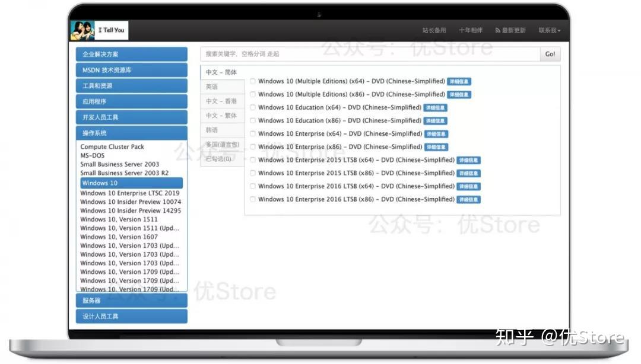
Task: Switch to the 韩语 language tab
Action: [x=223, y=130]
